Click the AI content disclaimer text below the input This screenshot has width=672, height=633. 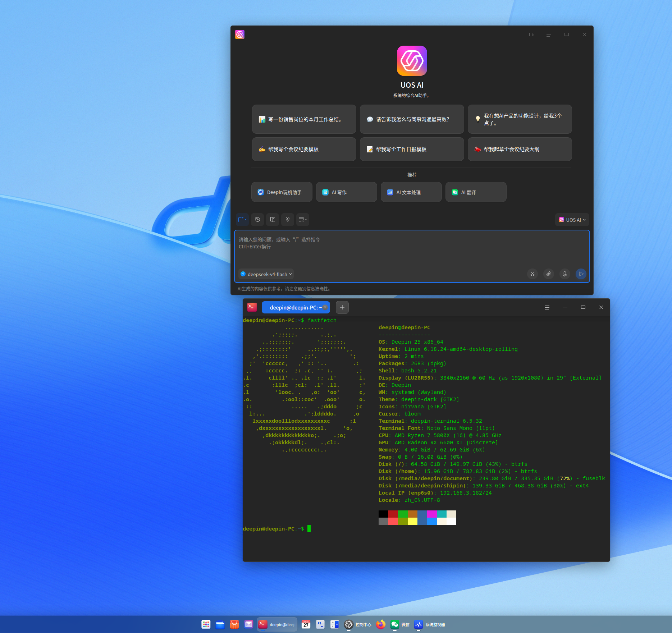[x=284, y=289]
